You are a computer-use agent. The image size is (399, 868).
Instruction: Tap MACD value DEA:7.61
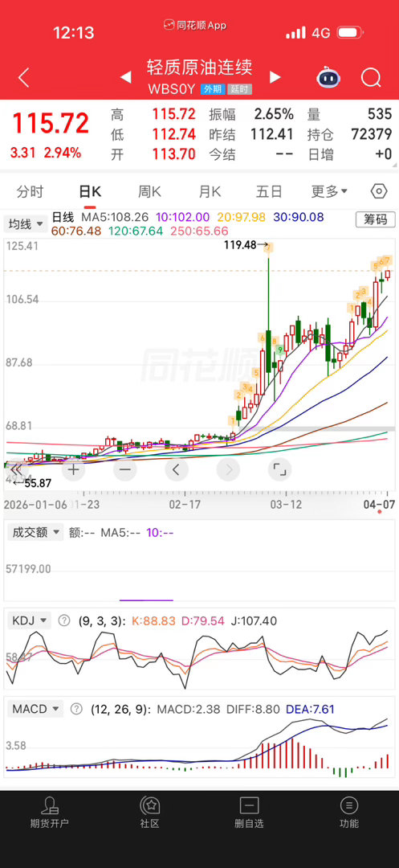(310, 709)
